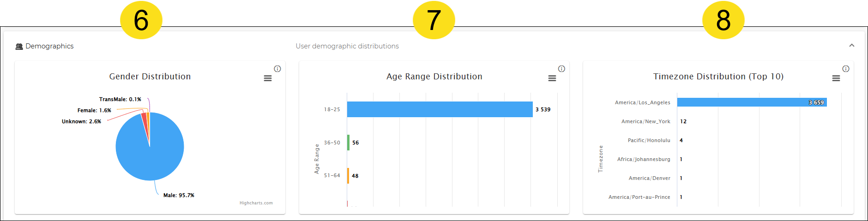Click the orange 51-64 bar
This screenshot has width=868, height=221.
(x=348, y=176)
